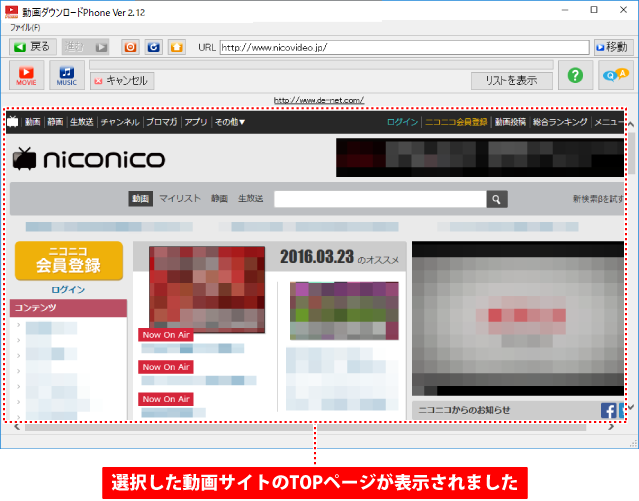
Task: Click the 移動 go button
Action: click(614, 47)
